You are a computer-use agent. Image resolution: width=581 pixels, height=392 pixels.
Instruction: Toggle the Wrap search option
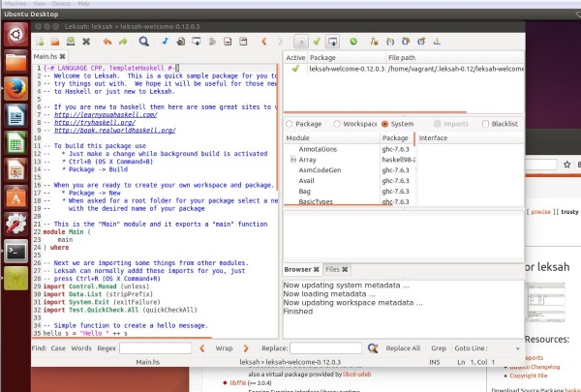(224, 348)
